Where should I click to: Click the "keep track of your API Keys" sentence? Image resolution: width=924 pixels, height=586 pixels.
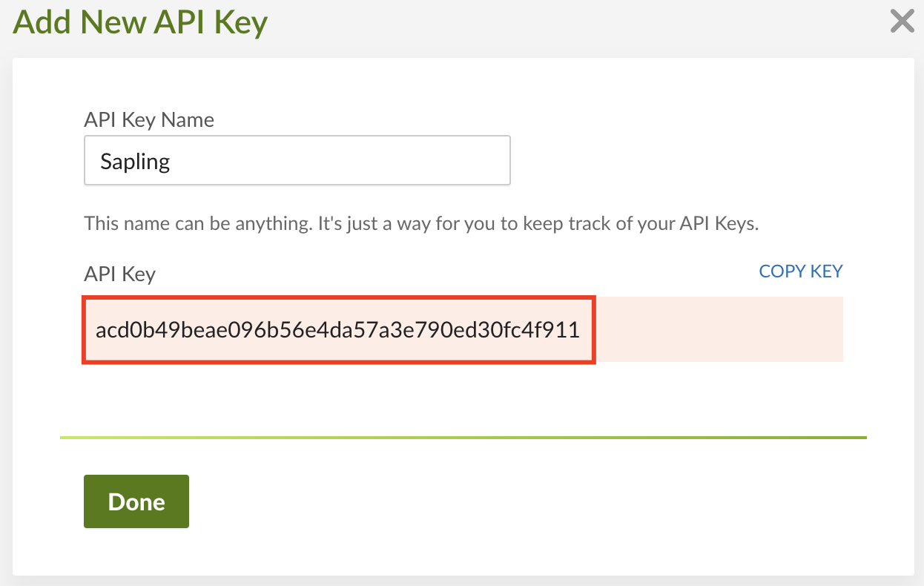[608, 224]
